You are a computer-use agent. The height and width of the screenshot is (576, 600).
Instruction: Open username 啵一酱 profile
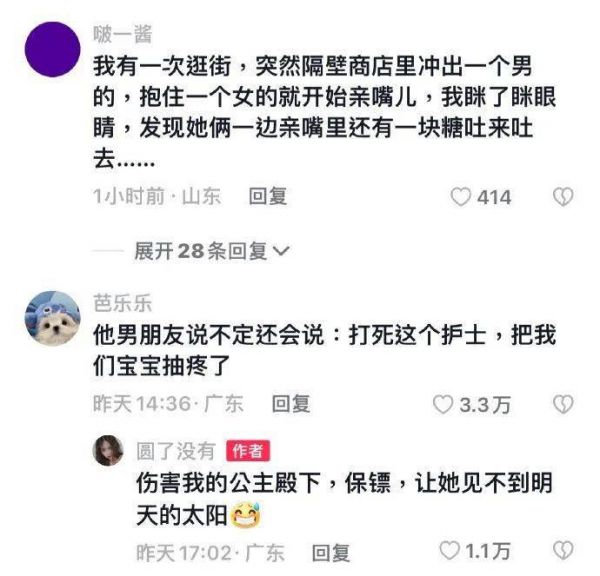(122, 34)
